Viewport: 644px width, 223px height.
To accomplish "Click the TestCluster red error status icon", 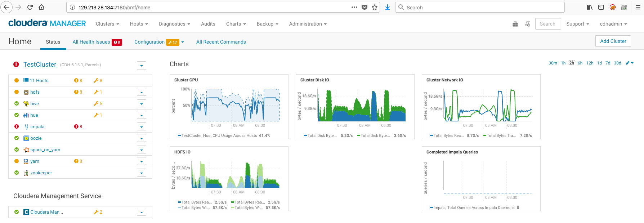I will tap(16, 64).
